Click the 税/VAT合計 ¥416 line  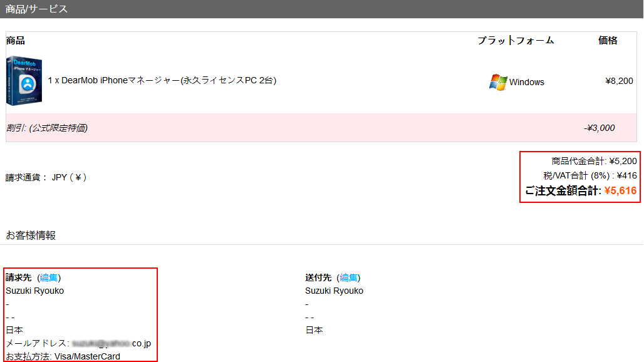(589, 175)
